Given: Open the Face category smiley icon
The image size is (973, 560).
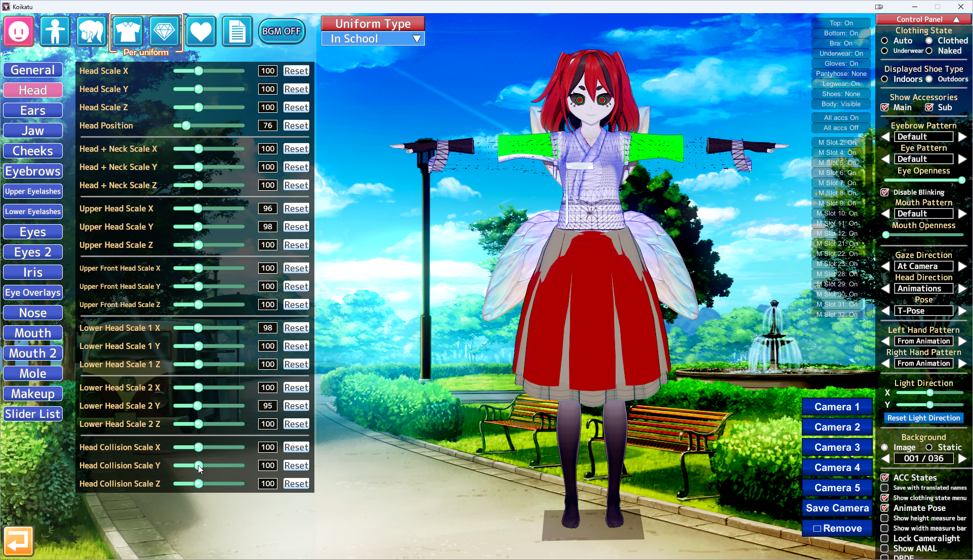Looking at the screenshot, I should (19, 31).
